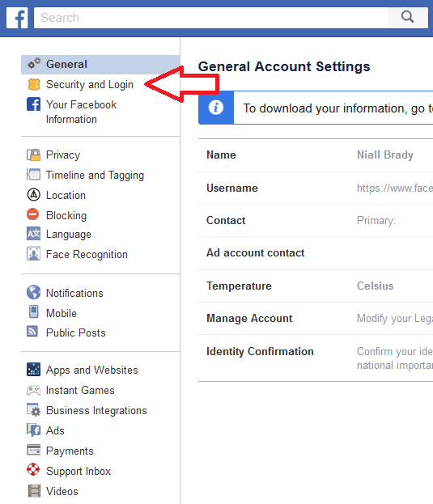Edit the Temperature row set to Celsius
Viewport: 433px width, 504px height.
316,286
